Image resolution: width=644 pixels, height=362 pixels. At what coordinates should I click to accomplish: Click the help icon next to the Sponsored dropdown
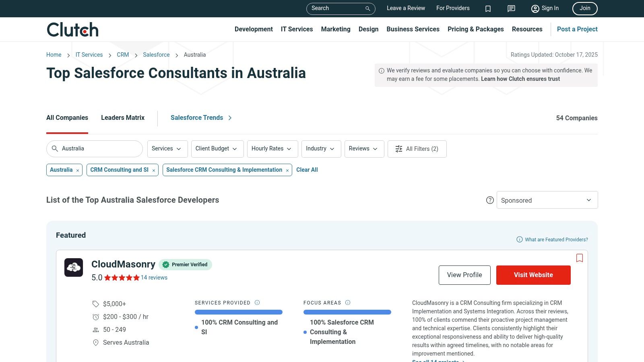(490, 200)
